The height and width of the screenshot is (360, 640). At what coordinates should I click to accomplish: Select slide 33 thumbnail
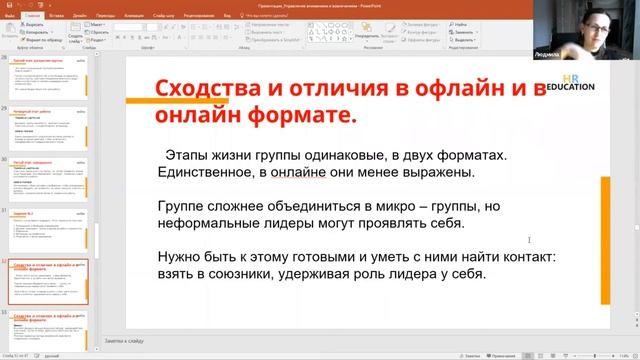pyautogui.click(x=48, y=331)
